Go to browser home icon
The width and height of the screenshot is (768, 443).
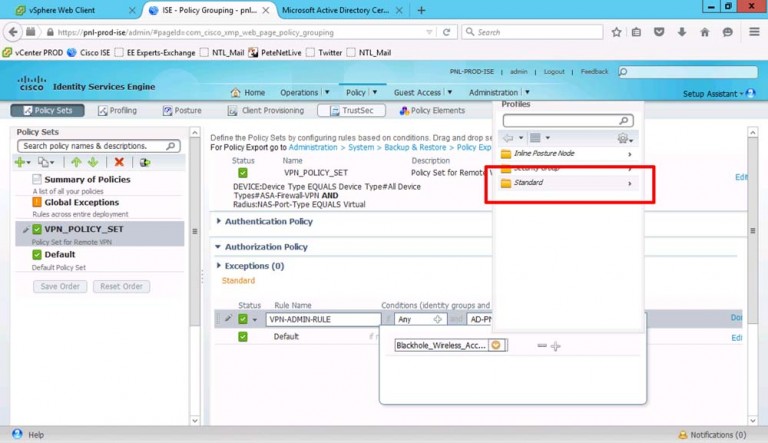point(705,32)
